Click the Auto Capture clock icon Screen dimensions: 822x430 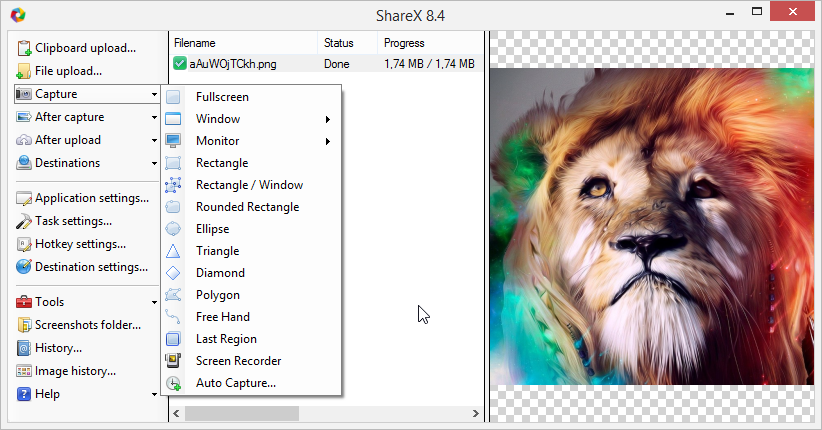click(174, 383)
